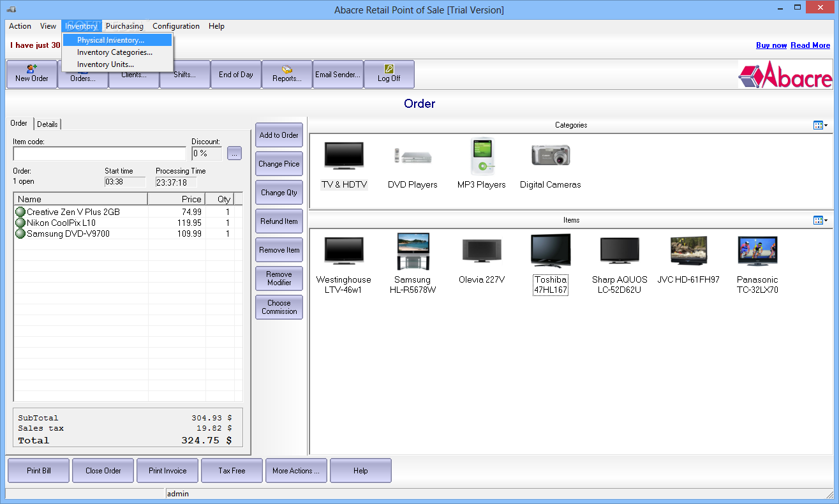Click the Print Bill button
This screenshot has height=504, width=839.
click(x=39, y=471)
